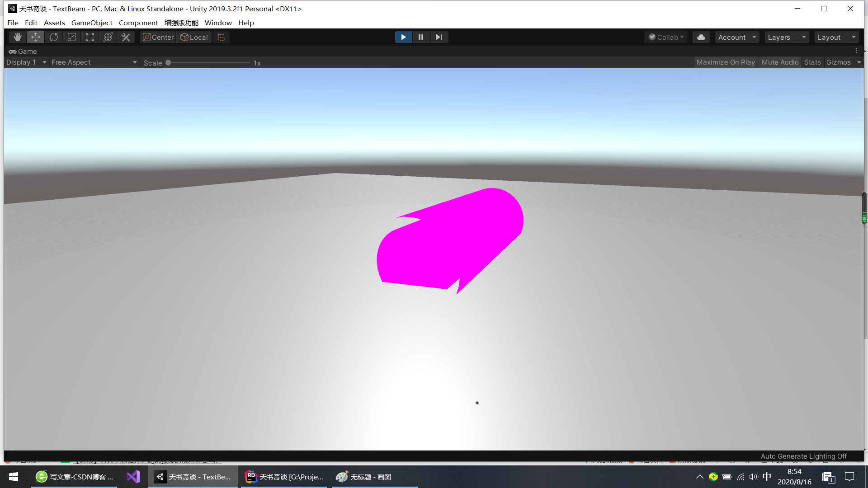Click the Scale slider handle
Viewport: 868px width, 488px height.
pyautogui.click(x=168, y=63)
